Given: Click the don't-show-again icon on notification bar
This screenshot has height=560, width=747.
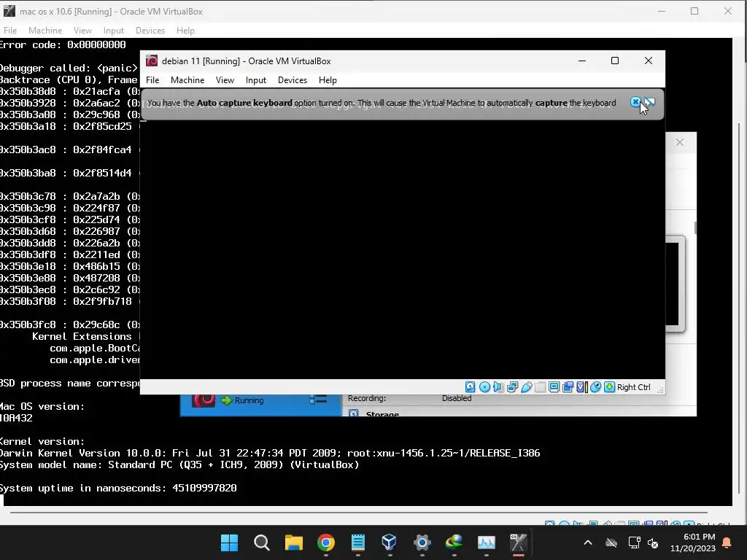Looking at the screenshot, I should 650,102.
